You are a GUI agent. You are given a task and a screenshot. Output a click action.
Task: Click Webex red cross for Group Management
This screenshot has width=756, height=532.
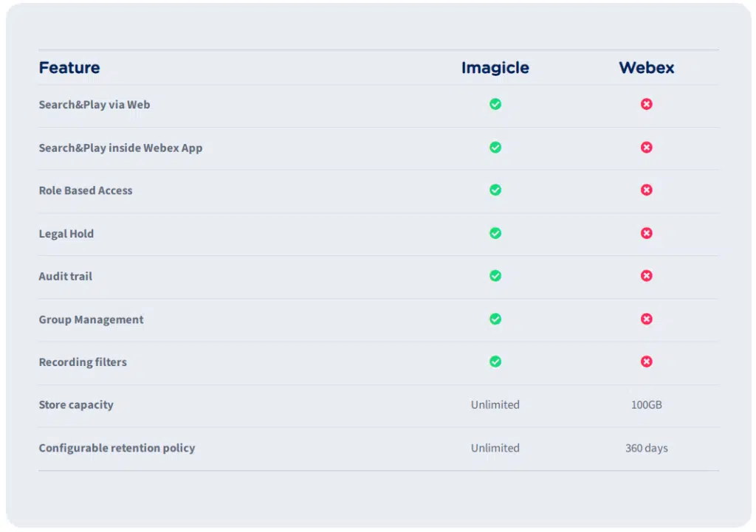[647, 319]
